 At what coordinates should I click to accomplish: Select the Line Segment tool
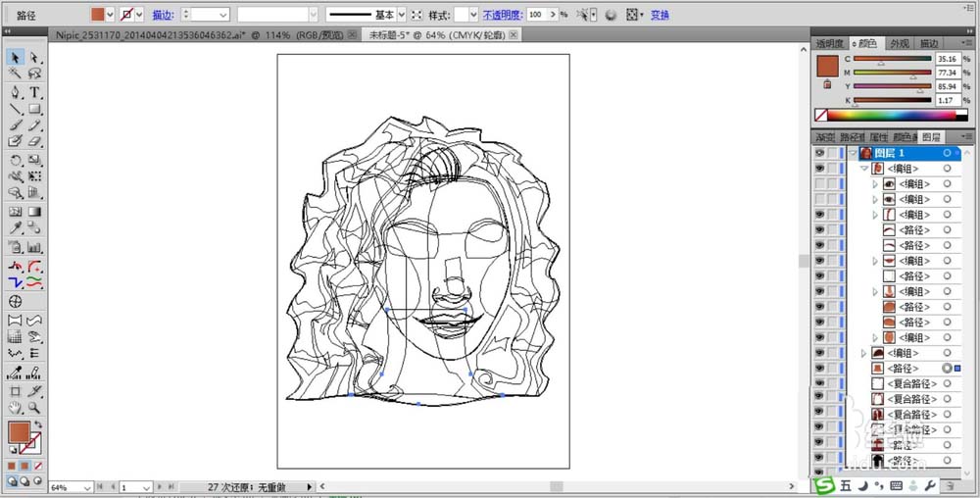(16, 110)
